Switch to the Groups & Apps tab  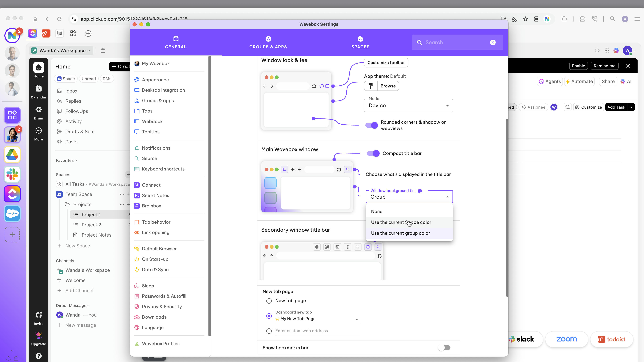click(x=268, y=42)
